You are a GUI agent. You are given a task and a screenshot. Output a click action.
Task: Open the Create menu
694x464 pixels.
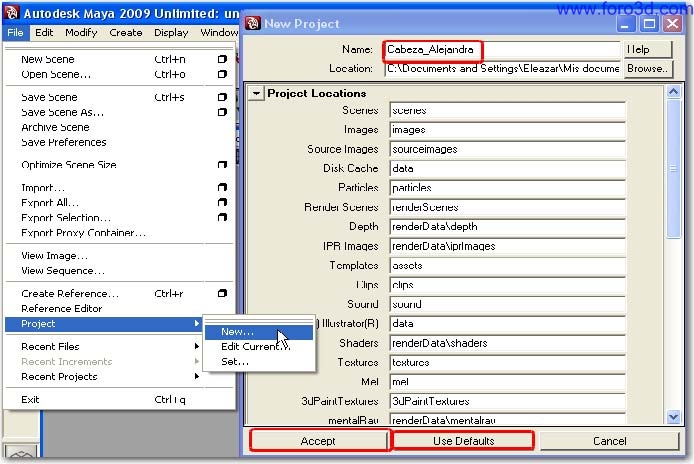126,33
